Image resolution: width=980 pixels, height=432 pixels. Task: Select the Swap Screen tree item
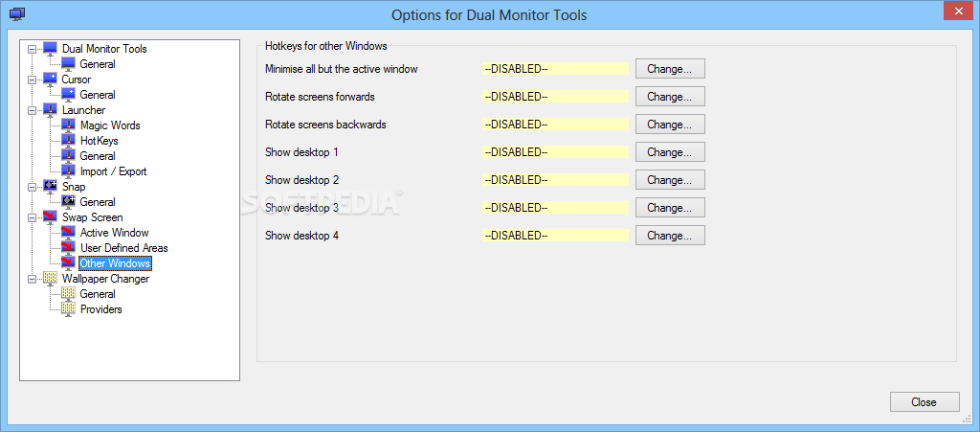92,217
